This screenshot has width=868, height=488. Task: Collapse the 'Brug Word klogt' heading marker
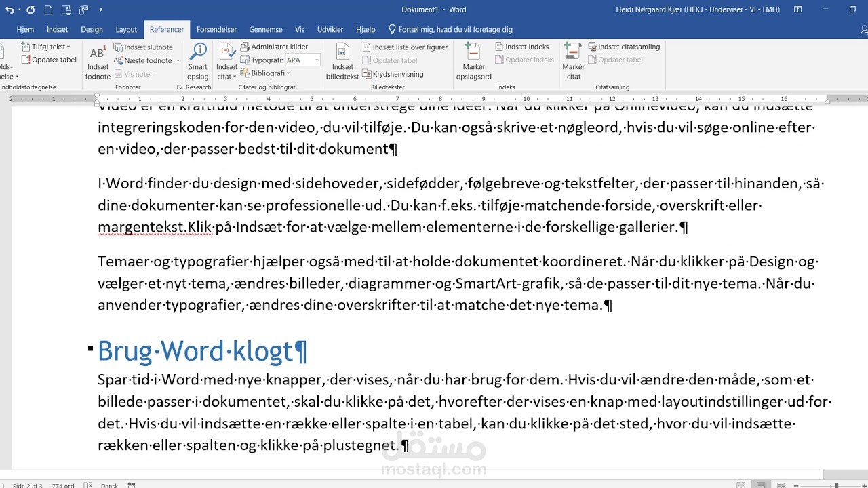pyautogui.click(x=90, y=348)
